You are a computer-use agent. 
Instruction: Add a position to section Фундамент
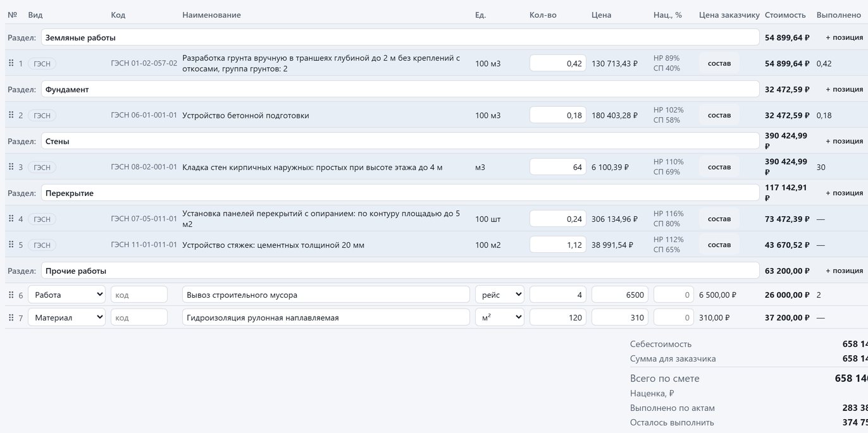(x=844, y=89)
